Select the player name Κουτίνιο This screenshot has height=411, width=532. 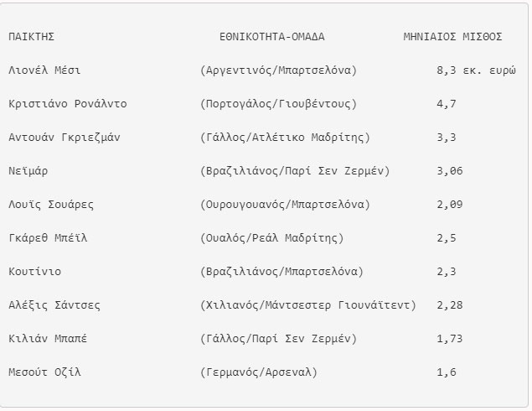click(34, 272)
